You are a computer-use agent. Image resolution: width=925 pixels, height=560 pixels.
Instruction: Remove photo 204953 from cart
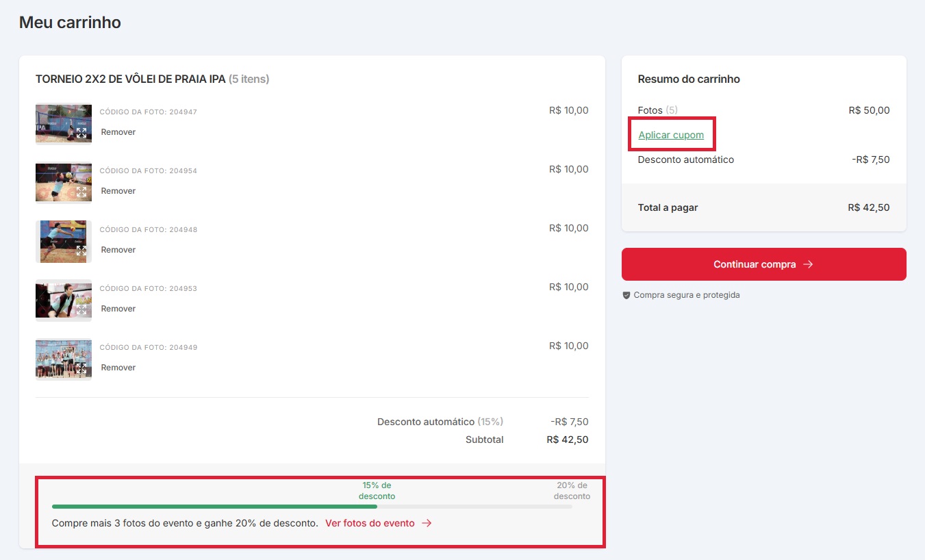click(x=118, y=309)
